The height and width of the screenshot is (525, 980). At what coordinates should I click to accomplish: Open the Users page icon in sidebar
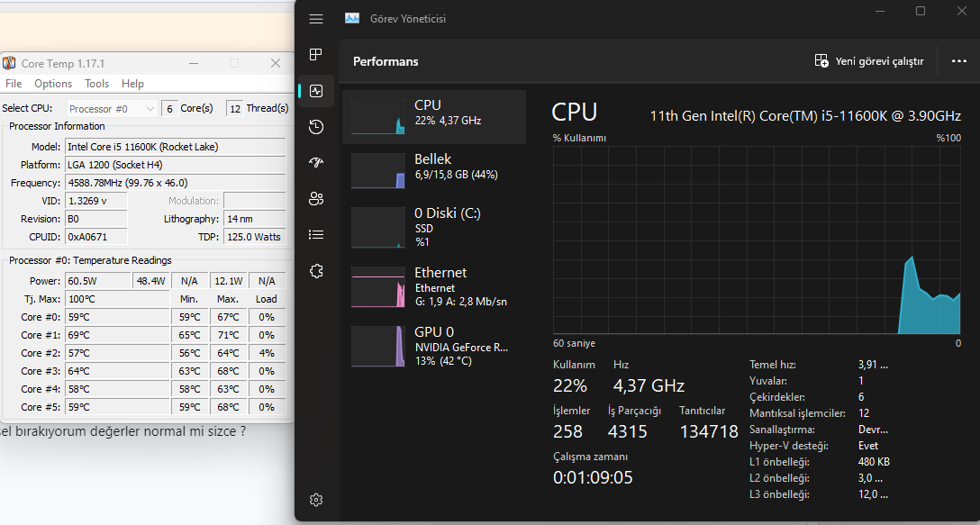pos(315,199)
